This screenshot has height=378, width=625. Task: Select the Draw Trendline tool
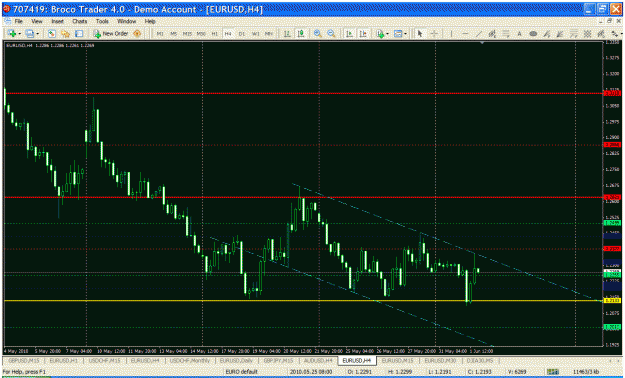(x=478, y=34)
